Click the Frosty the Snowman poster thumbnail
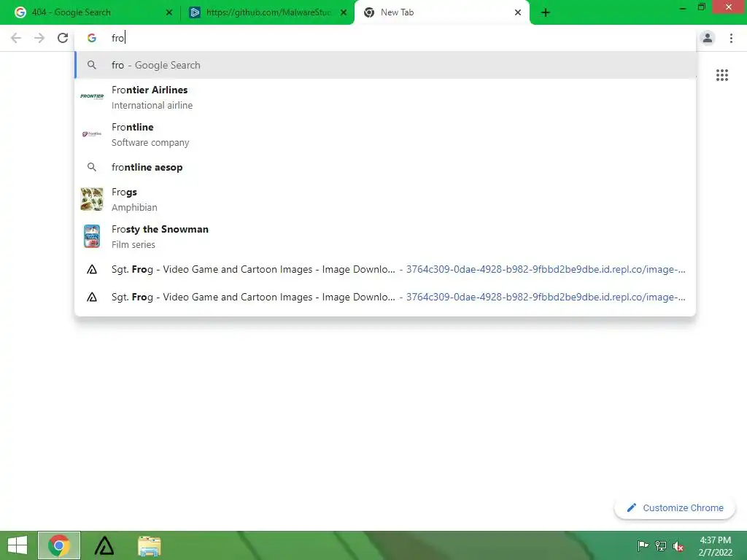Viewport: 747px width, 560px height. pyautogui.click(x=92, y=236)
